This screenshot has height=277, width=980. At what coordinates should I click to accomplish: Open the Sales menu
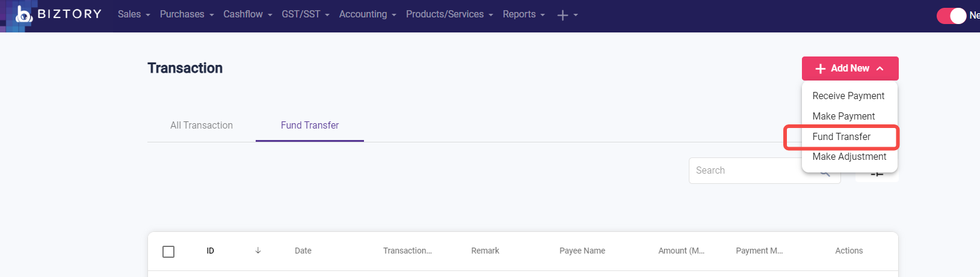(134, 14)
